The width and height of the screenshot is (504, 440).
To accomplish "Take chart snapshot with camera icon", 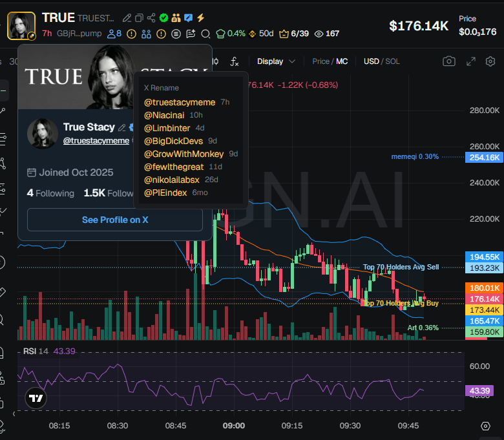I will (x=449, y=61).
